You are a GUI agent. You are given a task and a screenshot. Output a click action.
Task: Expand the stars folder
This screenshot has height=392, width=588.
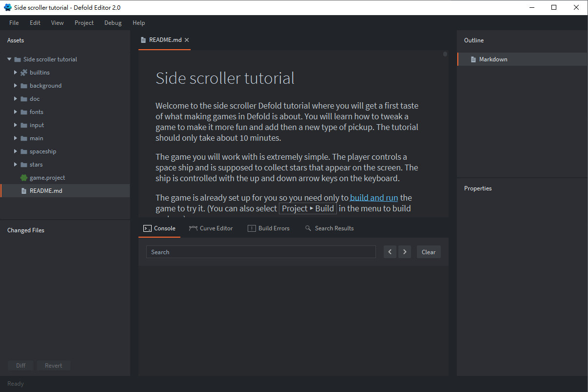[16, 165]
